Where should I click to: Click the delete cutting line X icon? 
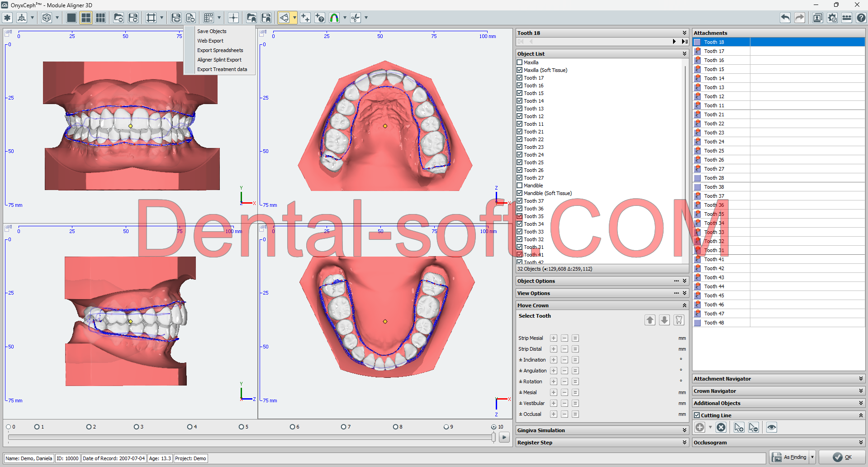tap(721, 427)
